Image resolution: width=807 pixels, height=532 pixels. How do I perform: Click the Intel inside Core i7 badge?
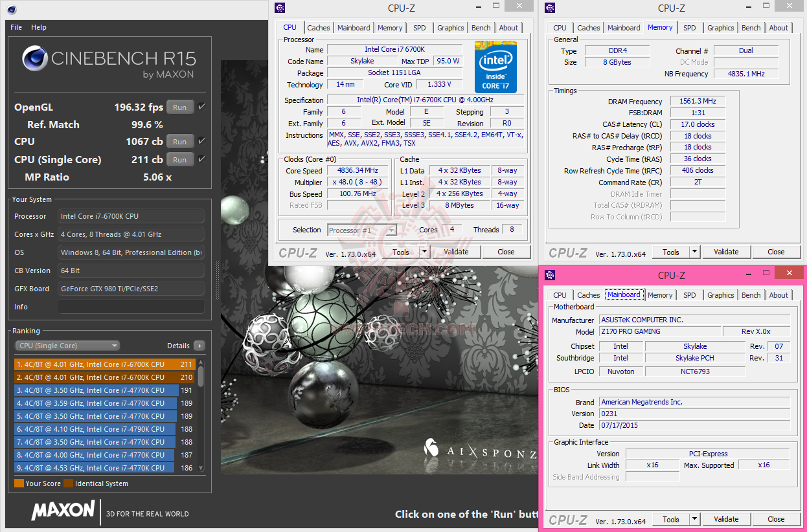coord(495,67)
